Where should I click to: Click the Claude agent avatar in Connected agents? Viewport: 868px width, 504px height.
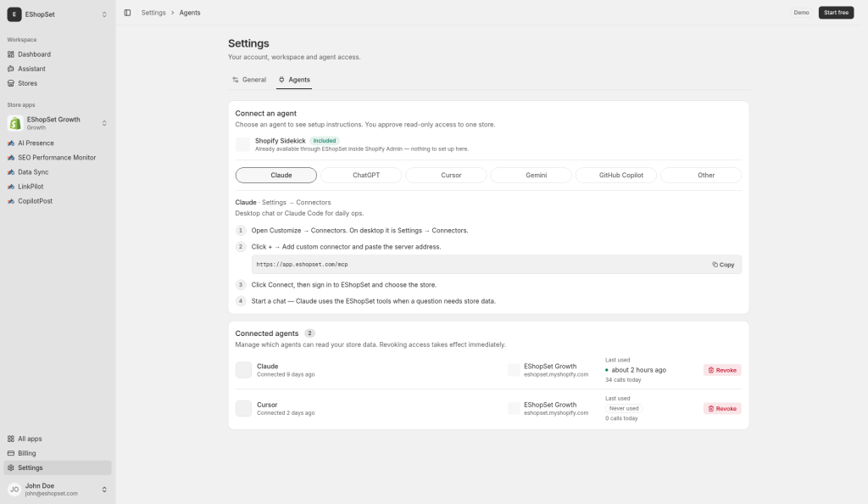(x=243, y=370)
